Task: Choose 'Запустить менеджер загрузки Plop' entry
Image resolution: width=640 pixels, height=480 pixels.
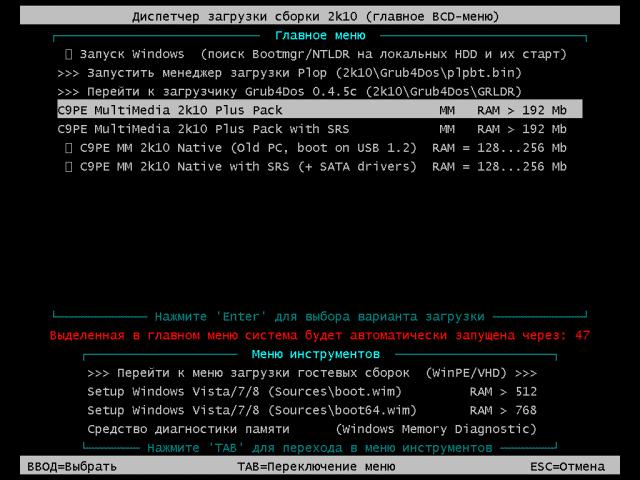Action: [320, 73]
